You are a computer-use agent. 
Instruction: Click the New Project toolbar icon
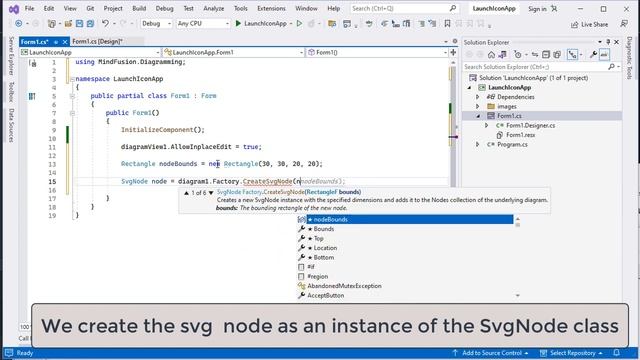[51, 24]
